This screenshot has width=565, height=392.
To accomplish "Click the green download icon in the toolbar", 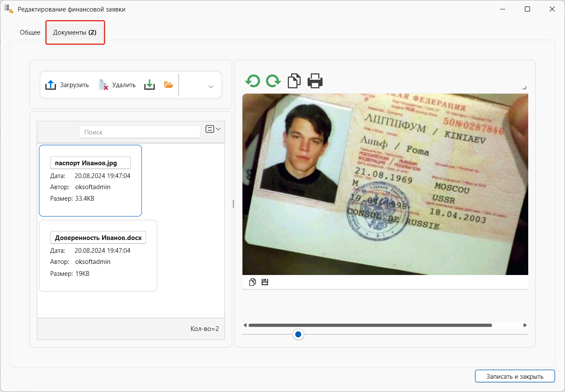I will pos(149,85).
